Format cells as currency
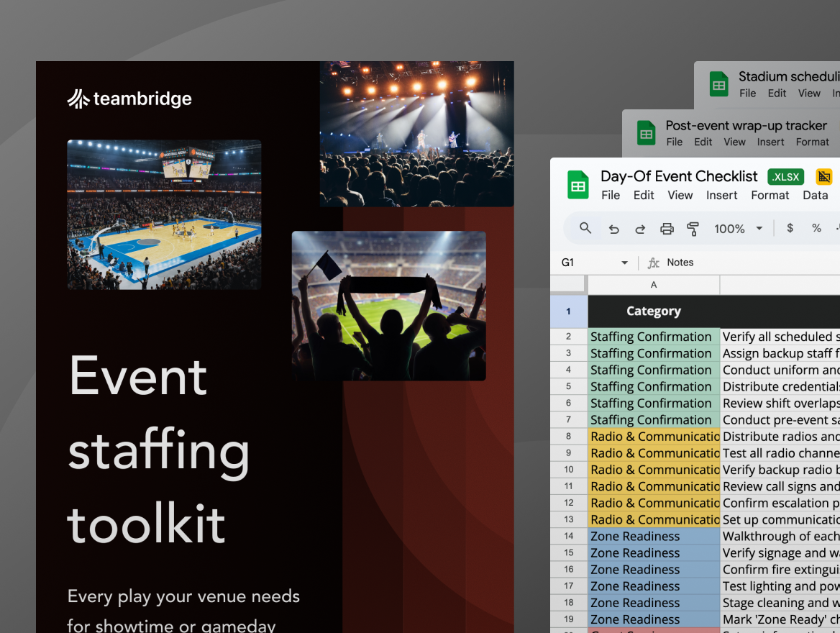Viewport: 840px width, 633px height. pos(790,228)
